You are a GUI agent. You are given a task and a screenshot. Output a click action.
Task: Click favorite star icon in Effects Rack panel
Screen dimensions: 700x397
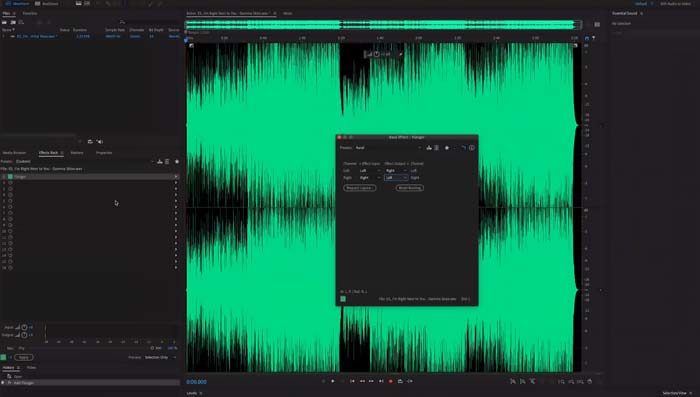pyautogui.click(x=177, y=161)
